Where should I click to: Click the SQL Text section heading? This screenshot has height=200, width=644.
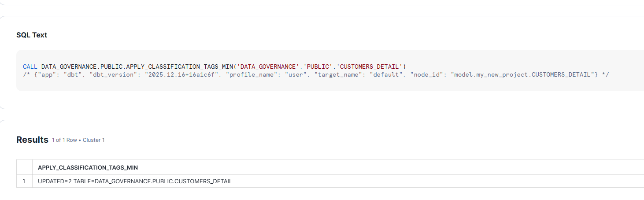click(32, 35)
